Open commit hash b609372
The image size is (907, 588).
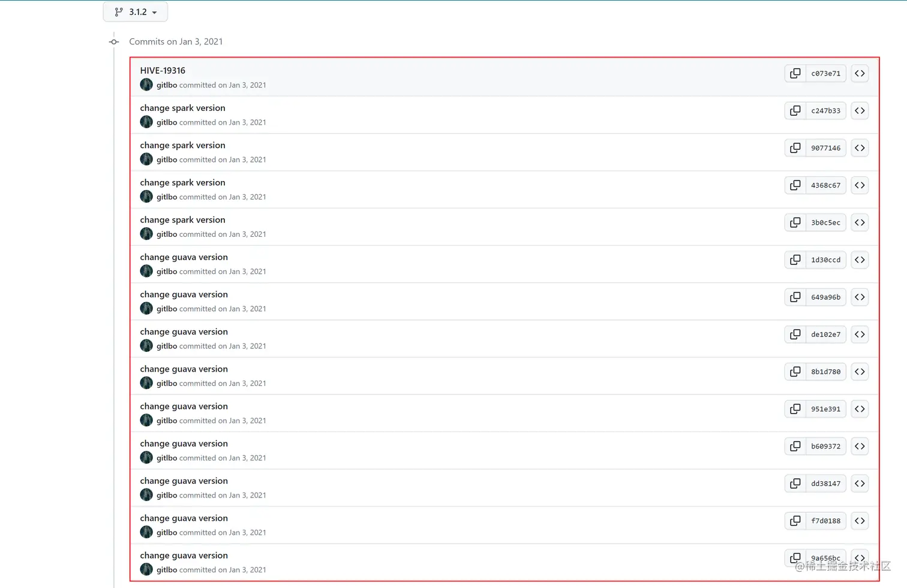[826, 446]
